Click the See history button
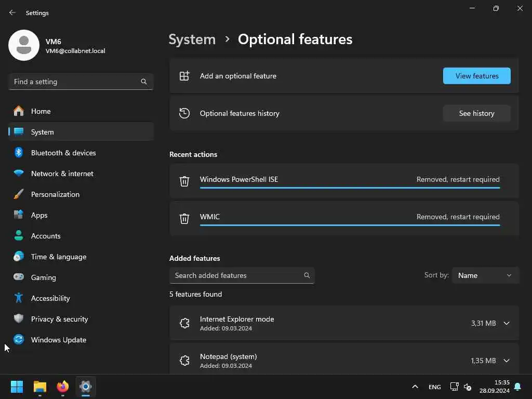Screen dimensions: 532x399 point(476,113)
